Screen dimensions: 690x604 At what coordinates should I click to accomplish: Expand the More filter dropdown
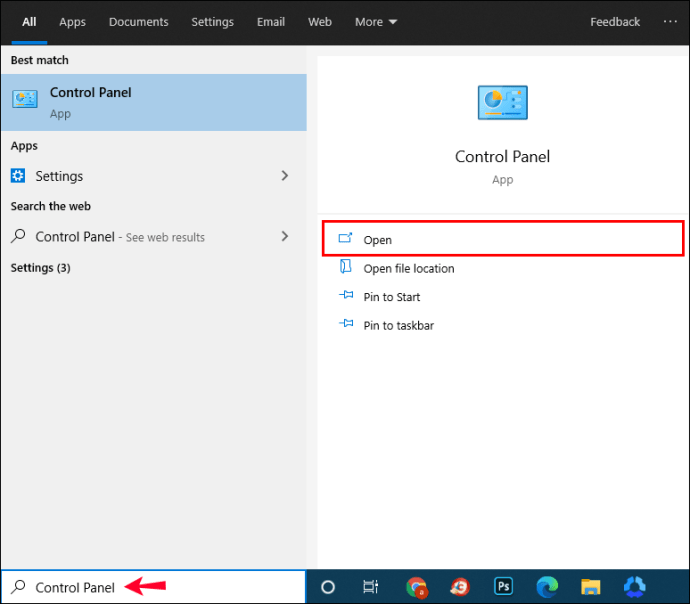pyautogui.click(x=376, y=22)
